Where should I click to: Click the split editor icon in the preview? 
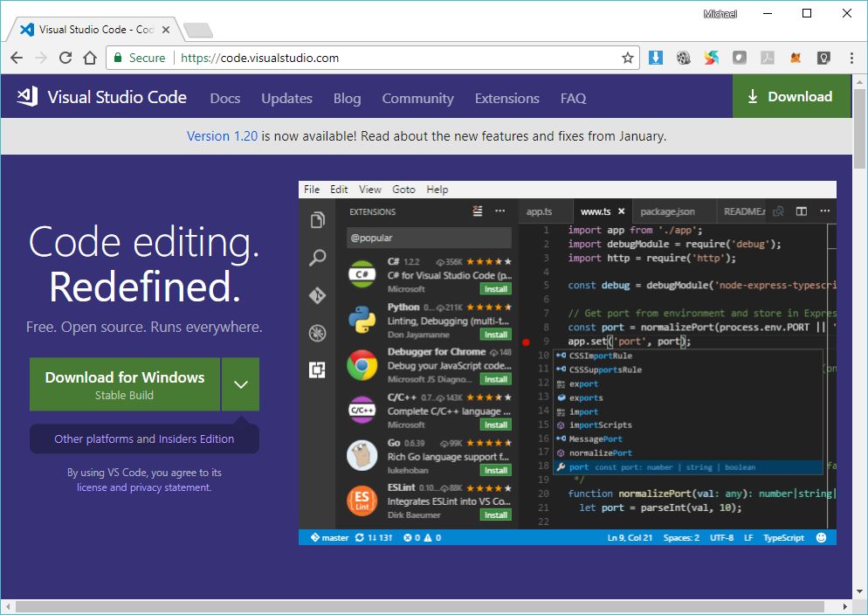click(801, 211)
